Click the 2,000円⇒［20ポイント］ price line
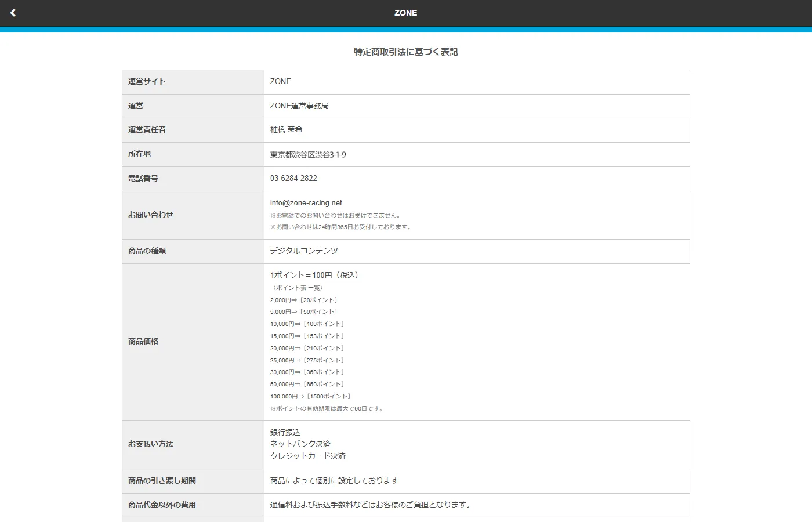 (304, 300)
